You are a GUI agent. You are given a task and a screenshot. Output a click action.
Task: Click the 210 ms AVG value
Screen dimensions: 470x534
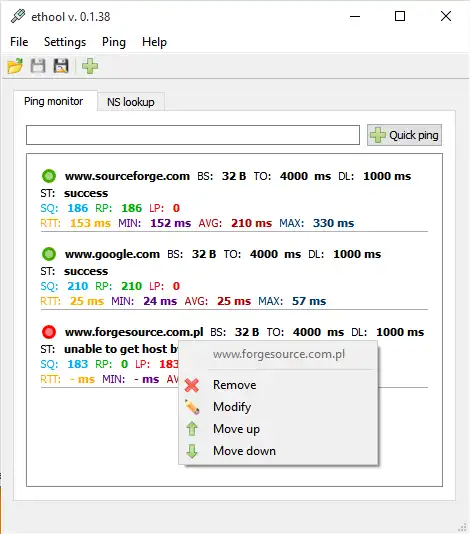point(251,223)
